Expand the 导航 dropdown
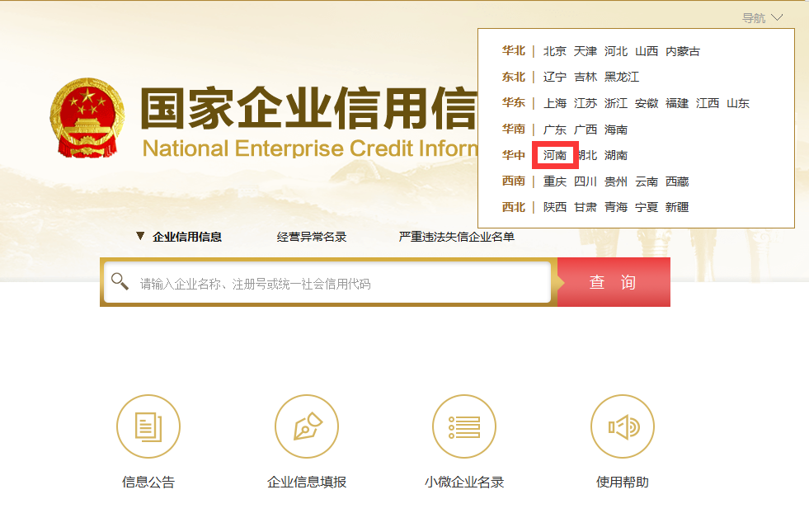 point(762,18)
